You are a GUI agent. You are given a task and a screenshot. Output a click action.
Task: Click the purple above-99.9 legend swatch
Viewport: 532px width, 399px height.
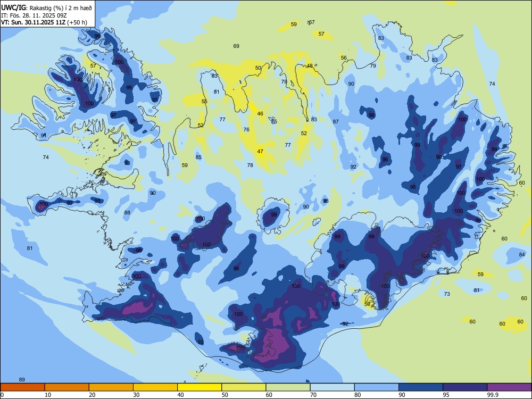509,387
